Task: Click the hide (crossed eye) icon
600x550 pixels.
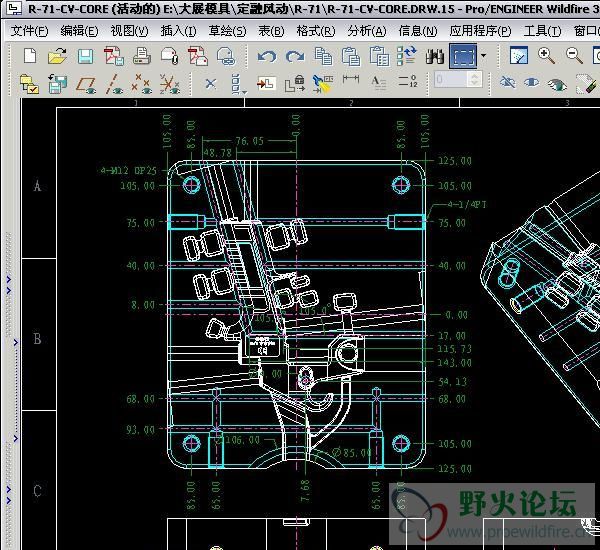Action: [508, 82]
